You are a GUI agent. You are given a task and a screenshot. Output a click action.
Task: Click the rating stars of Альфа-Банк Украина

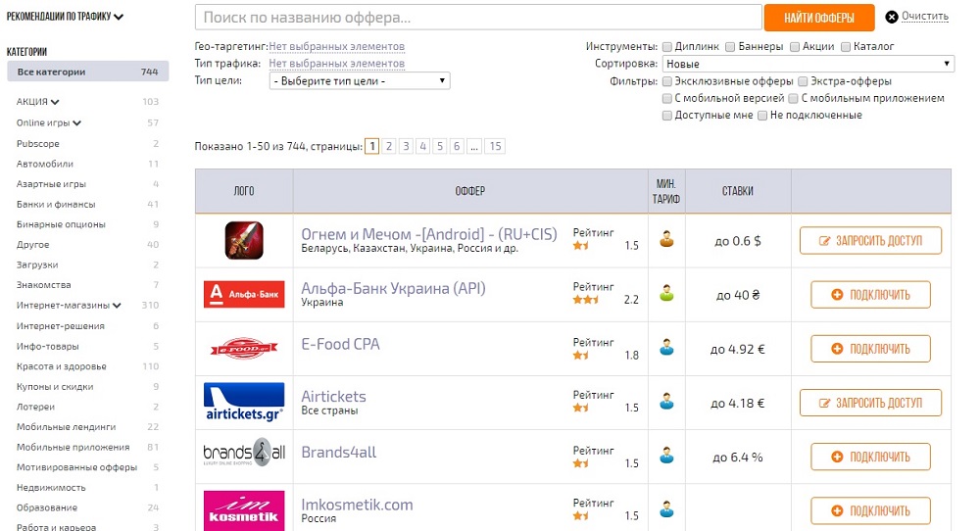click(x=586, y=300)
